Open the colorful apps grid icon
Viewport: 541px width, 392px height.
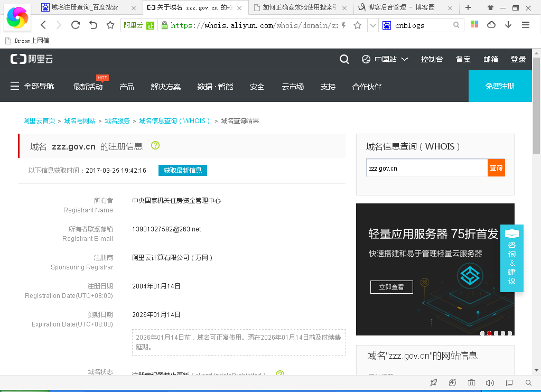tap(475, 24)
